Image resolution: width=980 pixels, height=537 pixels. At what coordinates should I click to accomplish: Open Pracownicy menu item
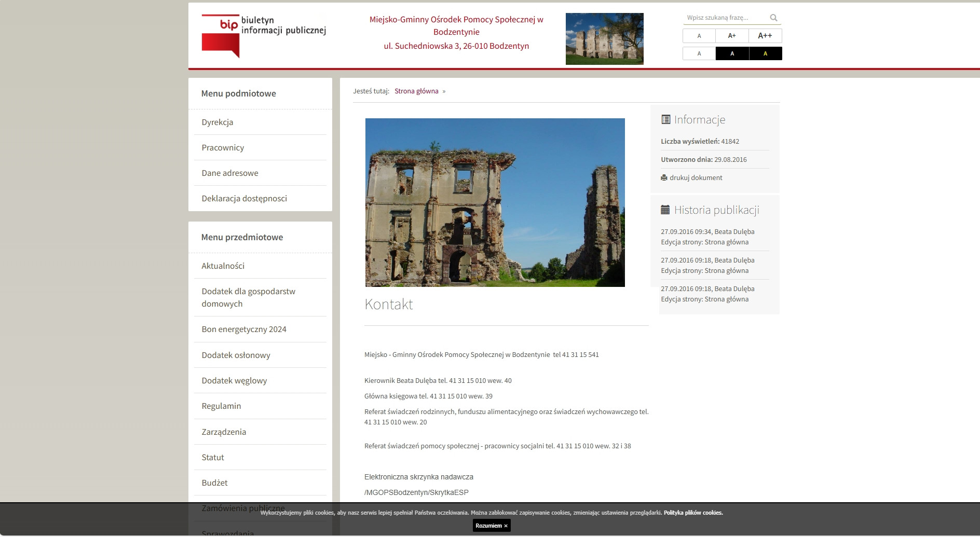pyautogui.click(x=223, y=147)
